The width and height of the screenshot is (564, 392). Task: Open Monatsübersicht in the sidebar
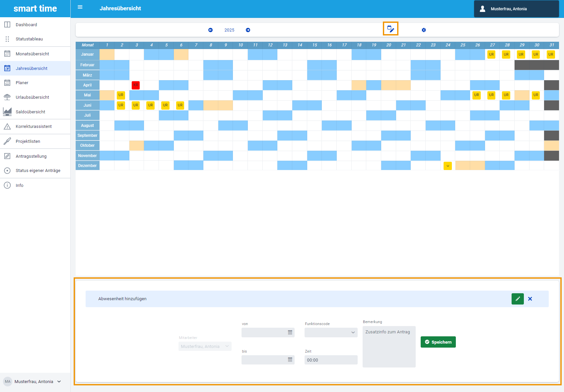pyautogui.click(x=32, y=54)
